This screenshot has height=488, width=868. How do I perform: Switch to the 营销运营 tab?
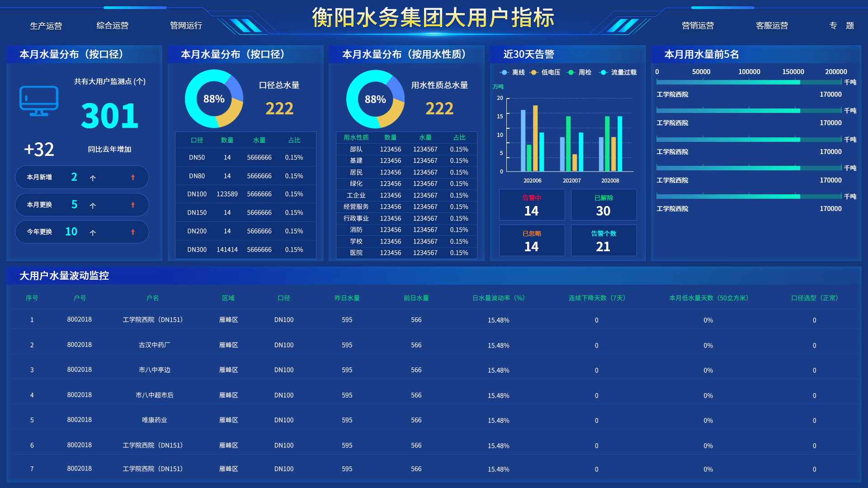click(x=698, y=26)
